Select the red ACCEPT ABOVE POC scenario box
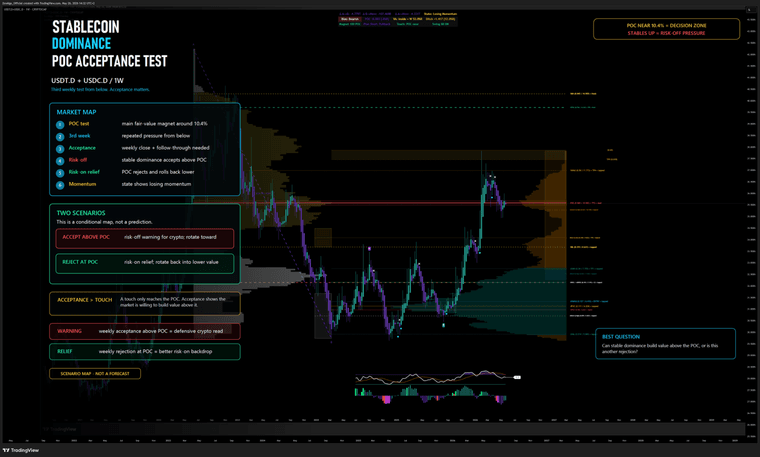760x457 pixels. coord(144,238)
